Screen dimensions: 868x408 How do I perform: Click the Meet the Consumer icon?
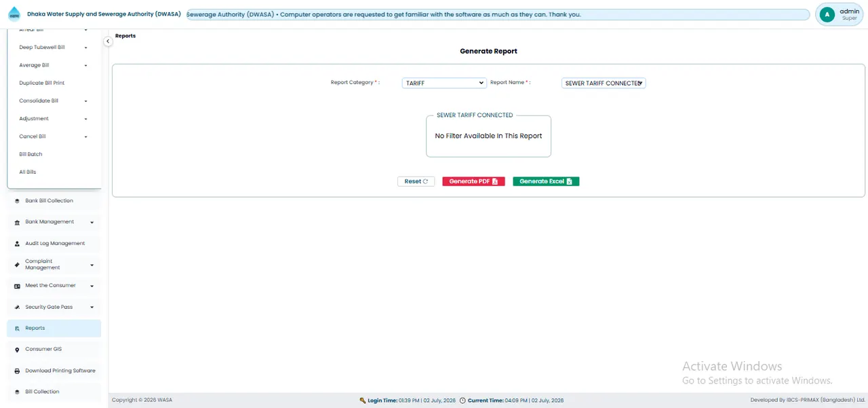(17, 286)
